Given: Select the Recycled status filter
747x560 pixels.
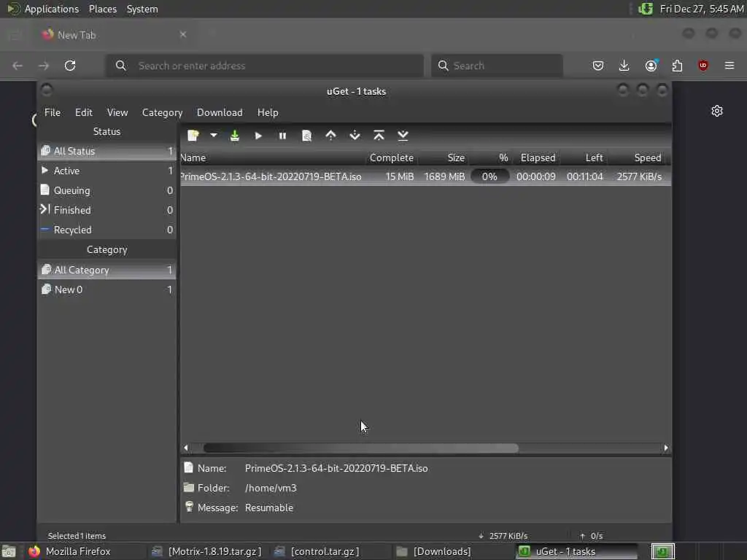Looking at the screenshot, I should 107,230.
